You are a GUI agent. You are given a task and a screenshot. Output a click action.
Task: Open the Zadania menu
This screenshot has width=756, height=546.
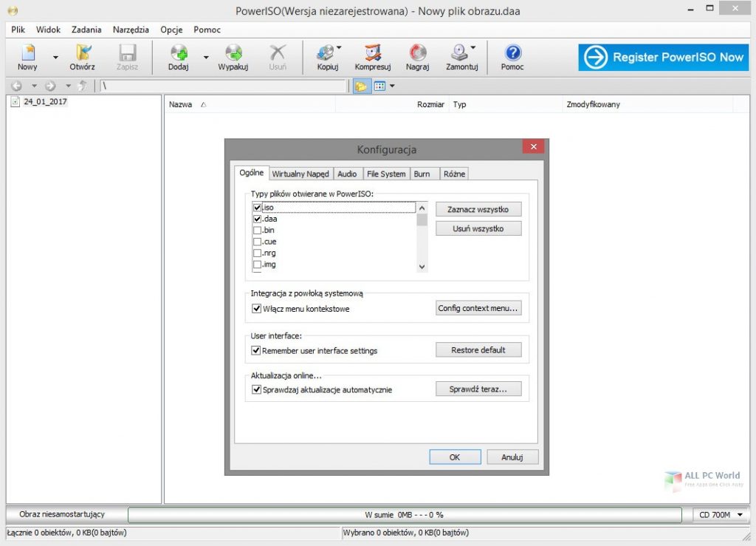point(86,30)
